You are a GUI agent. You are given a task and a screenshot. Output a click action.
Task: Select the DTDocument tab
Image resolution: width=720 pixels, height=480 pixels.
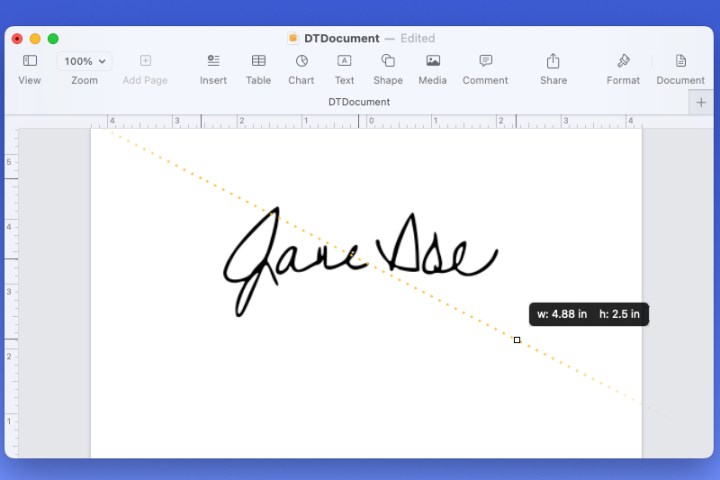click(359, 102)
